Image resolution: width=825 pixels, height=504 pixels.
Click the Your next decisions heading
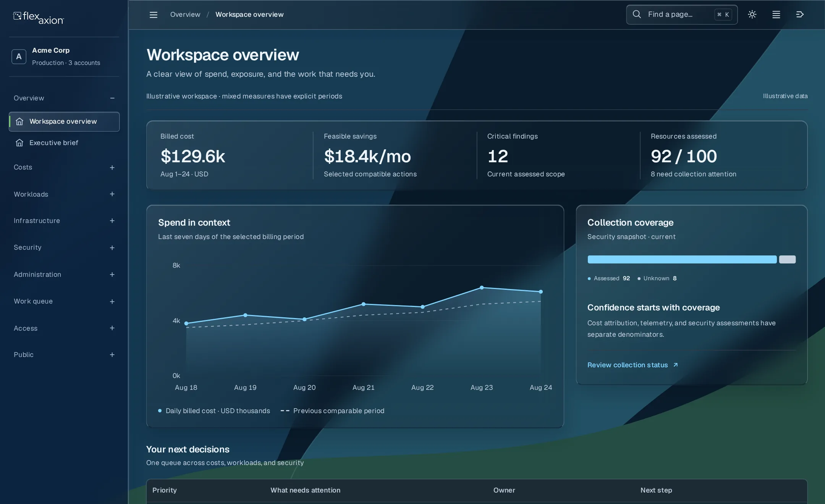188,449
